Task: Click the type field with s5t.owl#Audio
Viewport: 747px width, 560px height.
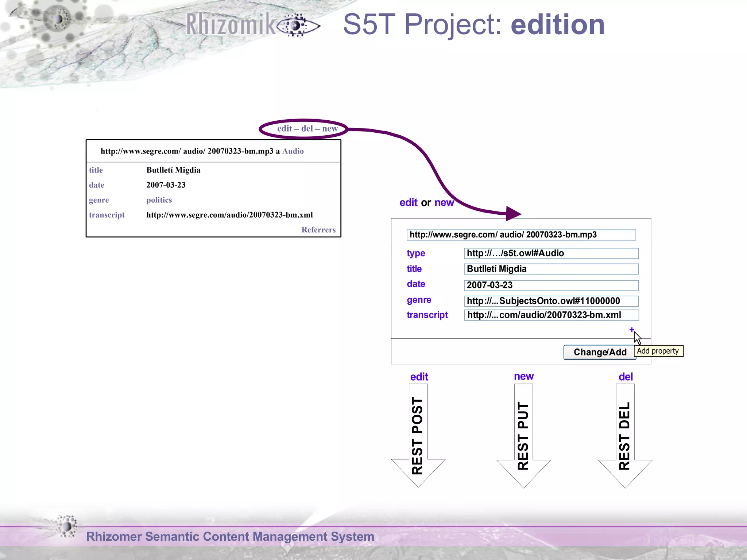Action: (551, 253)
